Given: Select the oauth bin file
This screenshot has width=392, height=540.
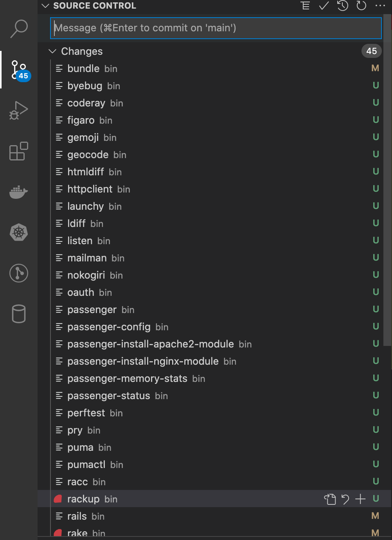Looking at the screenshot, I should pos(214,292).
